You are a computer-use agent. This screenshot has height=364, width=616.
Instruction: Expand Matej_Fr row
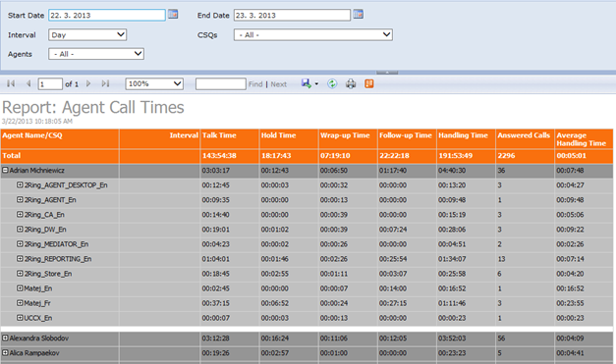tap(20, 303)
